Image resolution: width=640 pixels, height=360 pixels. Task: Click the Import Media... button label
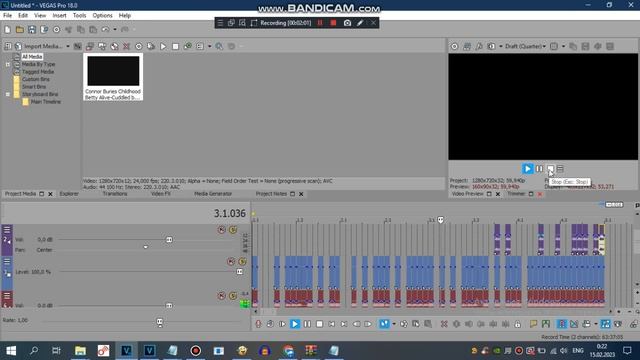pos(43,46)
